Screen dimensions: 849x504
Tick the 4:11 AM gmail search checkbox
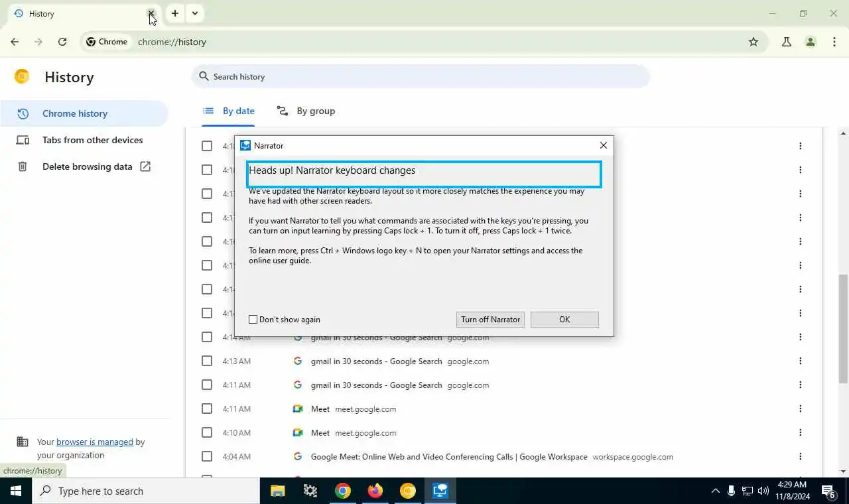click(207, 385)
